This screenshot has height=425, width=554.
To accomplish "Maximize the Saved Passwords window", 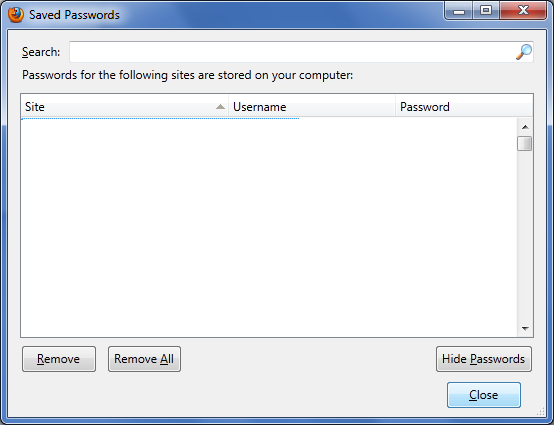I will (x=486, y=11).
